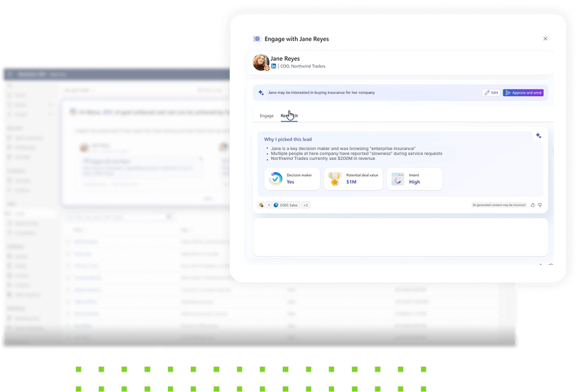Click the 'High' intent value
Screen dimensions: 581x392
coord(414,182)
